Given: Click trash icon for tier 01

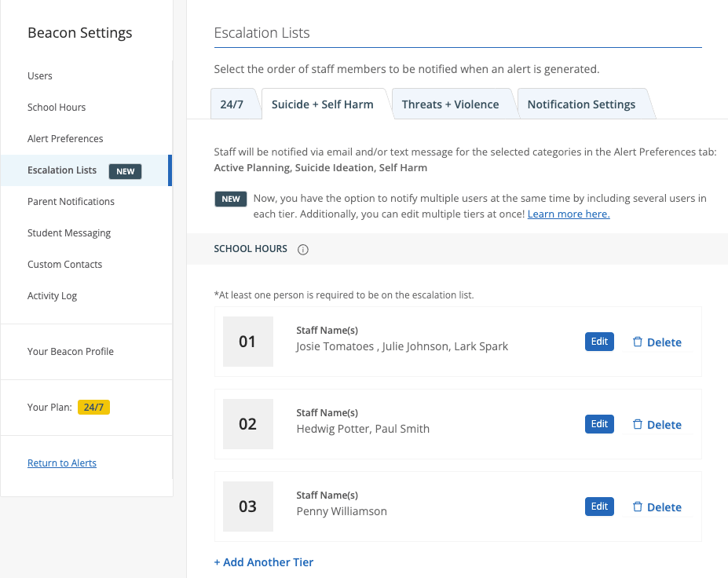Looking at the screenshot, I should pos(638,342).
